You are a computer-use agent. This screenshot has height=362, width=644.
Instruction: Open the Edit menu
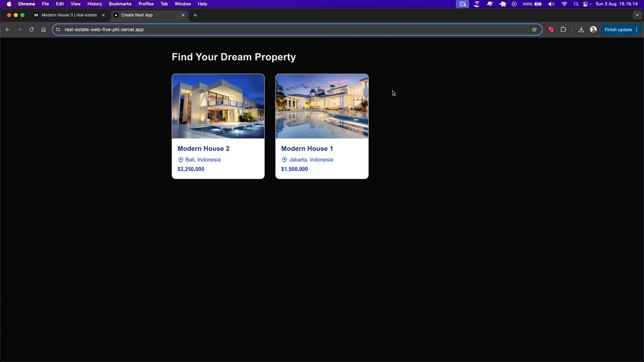pos(60,4)
